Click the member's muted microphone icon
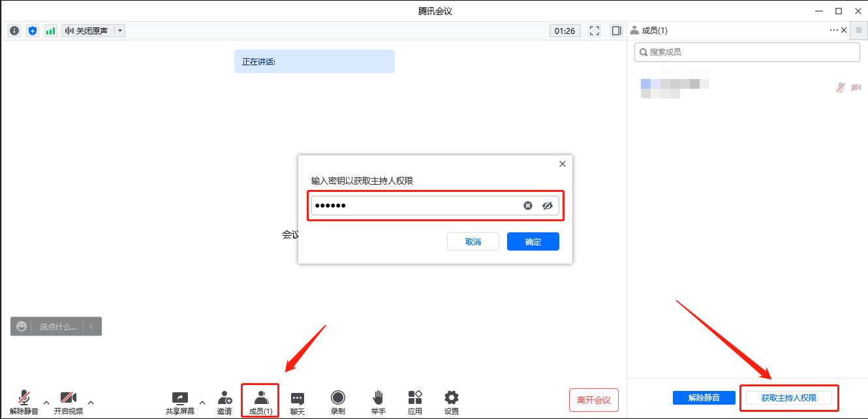Image resolution: width=868 pixels, height=419 pixels. point(841,87)
